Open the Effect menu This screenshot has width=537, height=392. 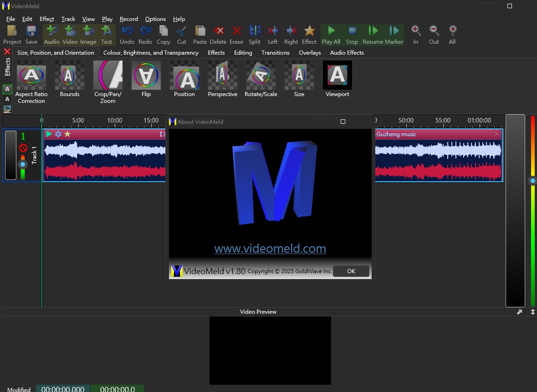click(x=46, y=19)
